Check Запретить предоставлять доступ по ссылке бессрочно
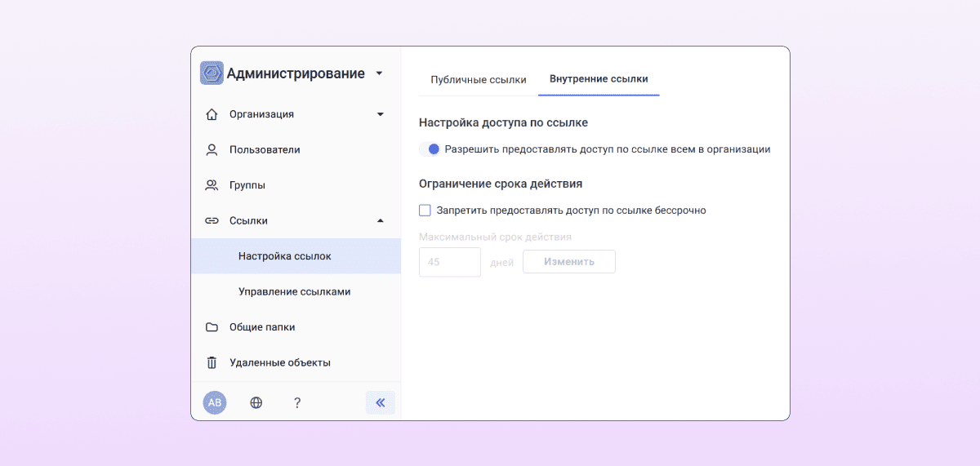 tap(425, 211)
